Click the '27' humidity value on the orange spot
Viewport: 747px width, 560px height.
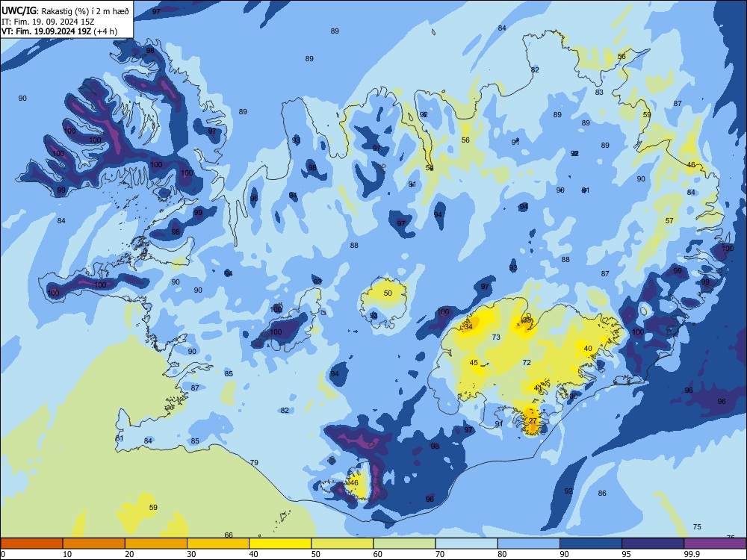[533, 420]
